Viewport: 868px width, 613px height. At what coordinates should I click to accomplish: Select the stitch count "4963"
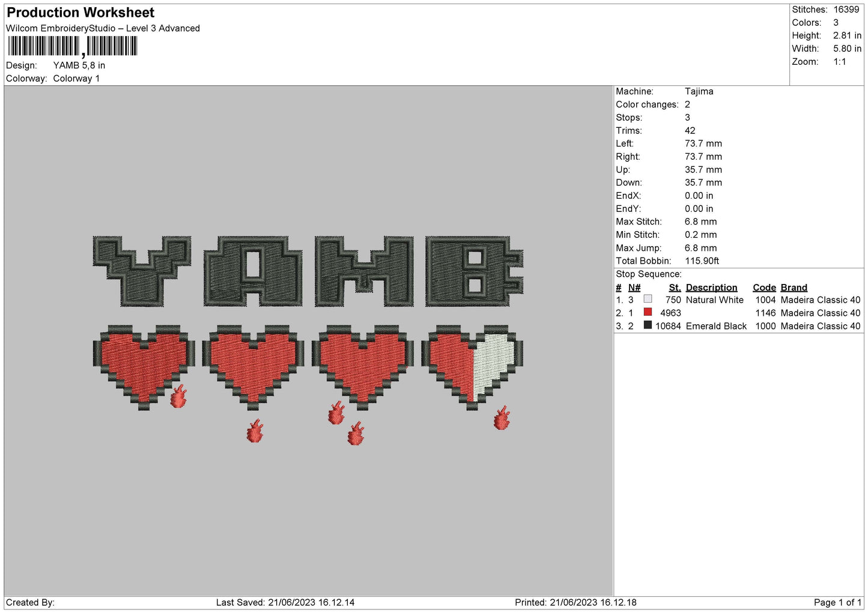pos(671,313)
